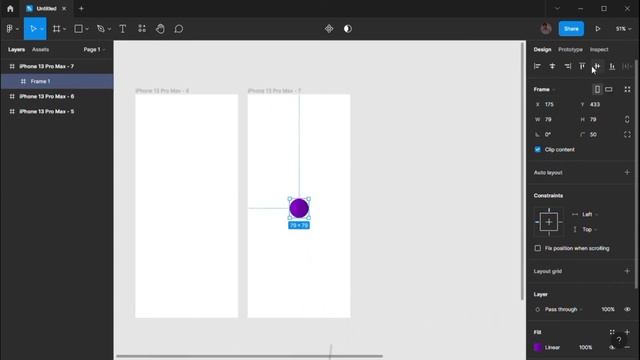Switch to the Assets tab
The height and width of the screenshot is (360, 640).
pyautogui.click(x=40, y=49)
